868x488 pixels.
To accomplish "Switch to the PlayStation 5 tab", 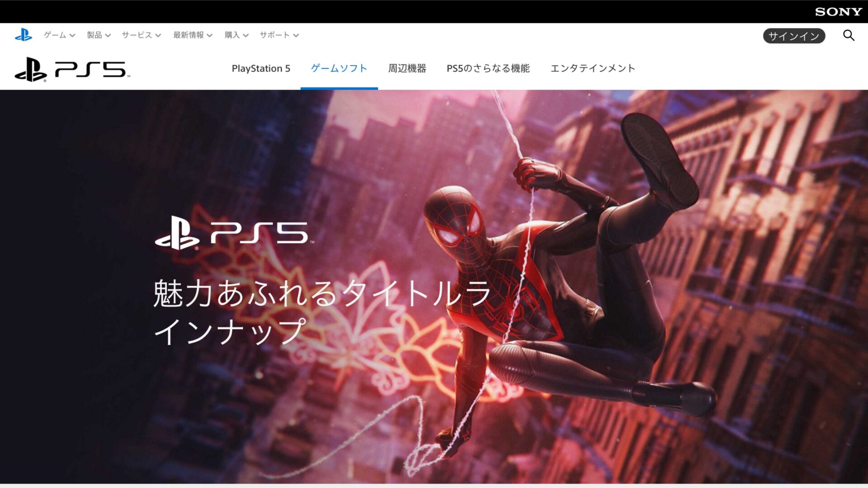I will (261, 68).
